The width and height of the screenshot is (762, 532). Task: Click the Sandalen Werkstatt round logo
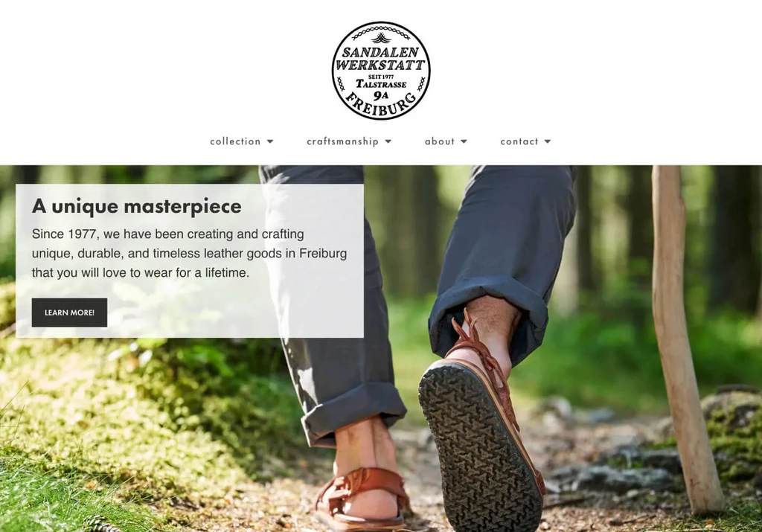(x=380, y=71)
